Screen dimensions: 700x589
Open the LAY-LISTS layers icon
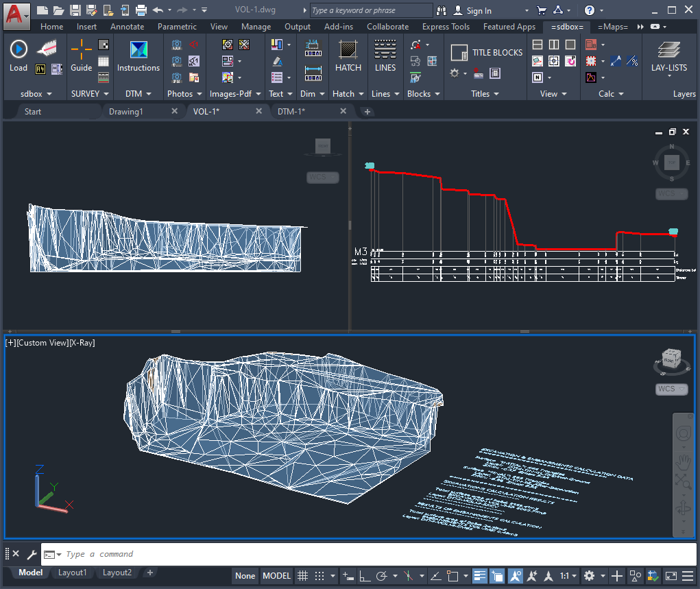pos(668,49)
